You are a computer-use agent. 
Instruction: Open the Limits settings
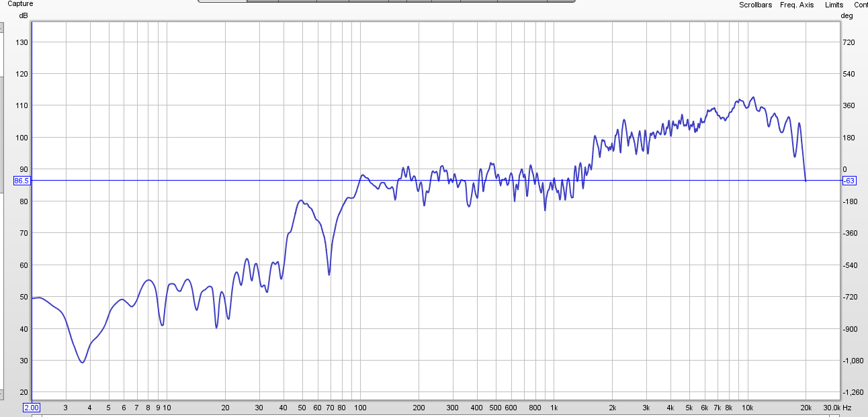click(834, 5)
